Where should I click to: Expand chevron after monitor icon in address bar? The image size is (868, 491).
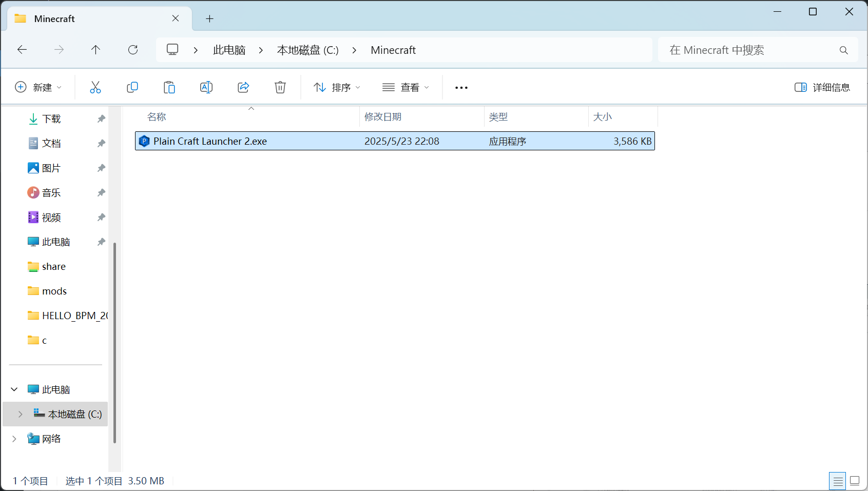pyautogui.click(x=196, y=50)
